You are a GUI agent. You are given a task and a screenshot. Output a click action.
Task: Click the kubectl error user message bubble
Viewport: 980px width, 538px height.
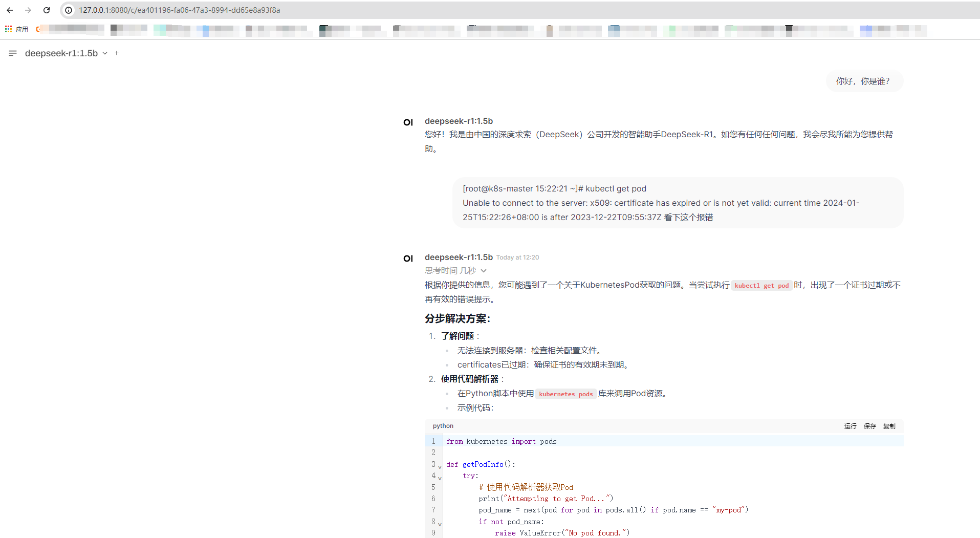(x=678, y=203)
